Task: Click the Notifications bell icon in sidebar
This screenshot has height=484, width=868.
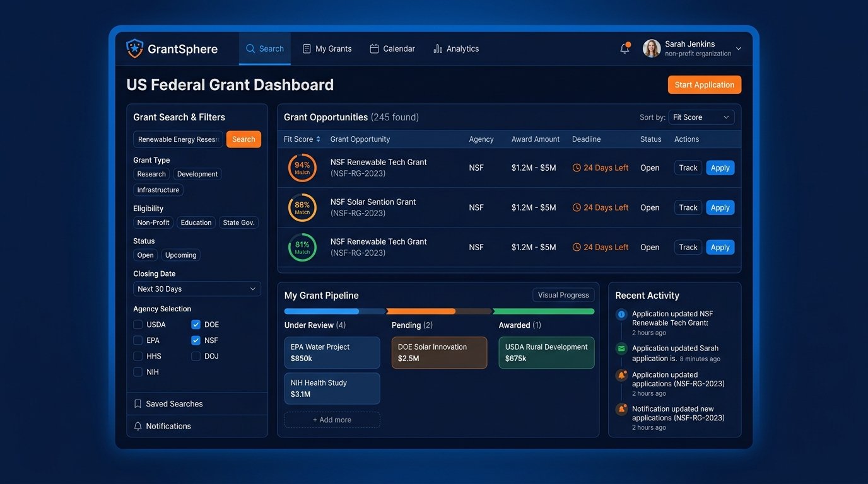Action: pos(138,426)
